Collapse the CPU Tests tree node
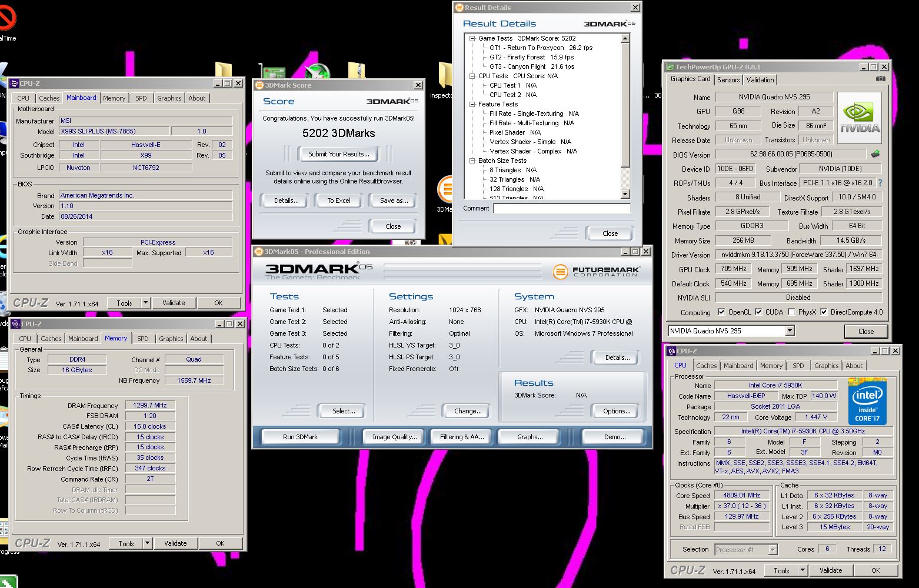Viewport: 919px width, 588px height. pos(472,76)
